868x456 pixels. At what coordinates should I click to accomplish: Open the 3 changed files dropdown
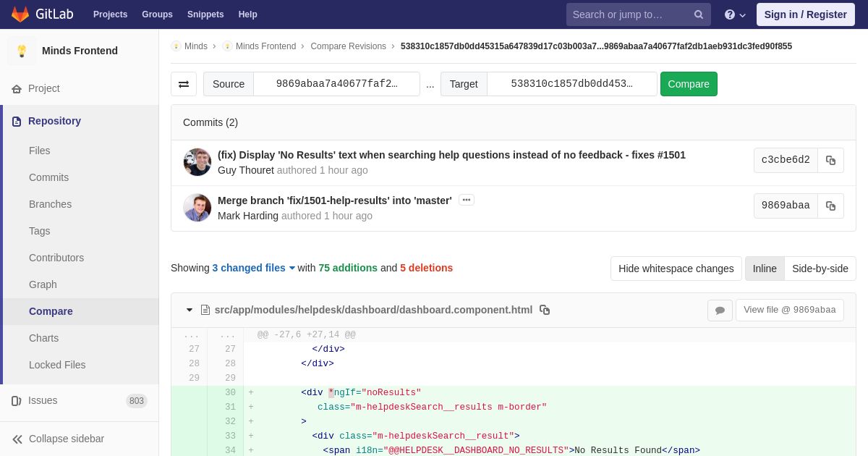tap(254, 268)
